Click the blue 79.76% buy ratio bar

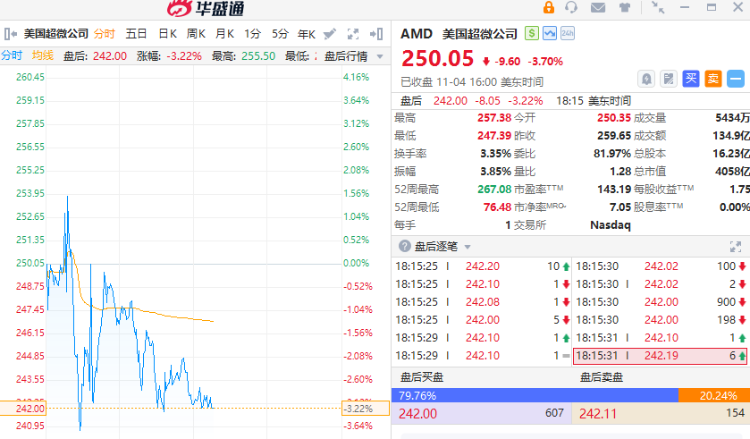(x=535, y=395)
